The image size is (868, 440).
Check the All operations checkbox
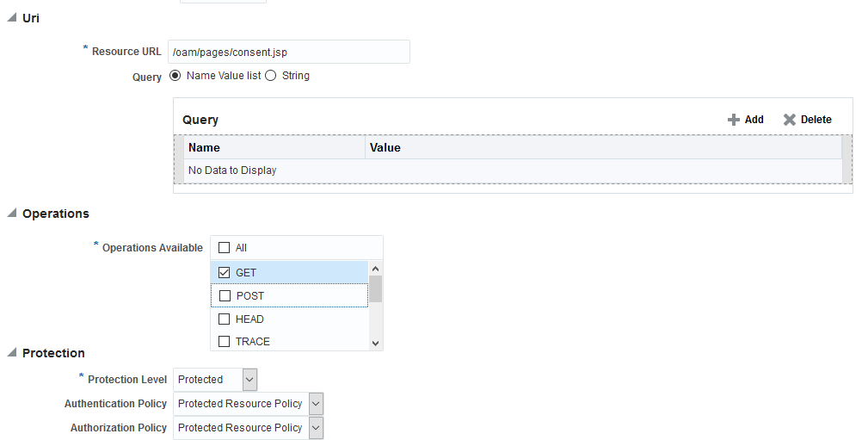[x=225, y=247]
